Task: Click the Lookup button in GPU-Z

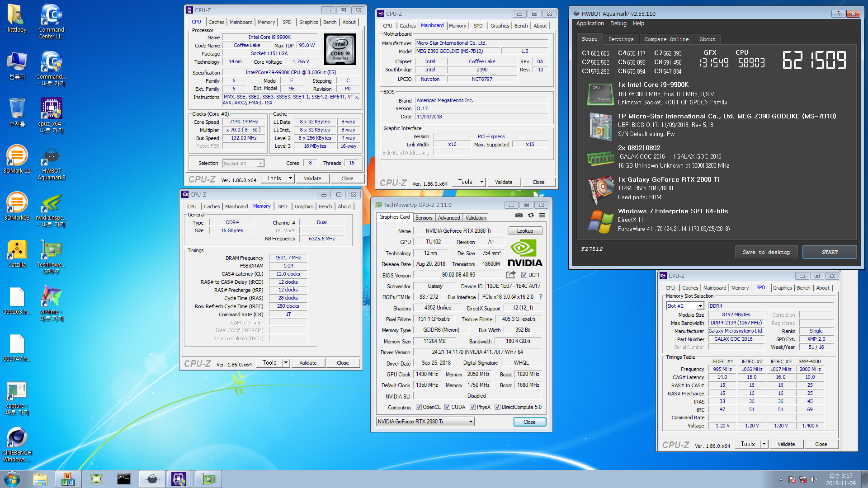Action: [525, 231]
